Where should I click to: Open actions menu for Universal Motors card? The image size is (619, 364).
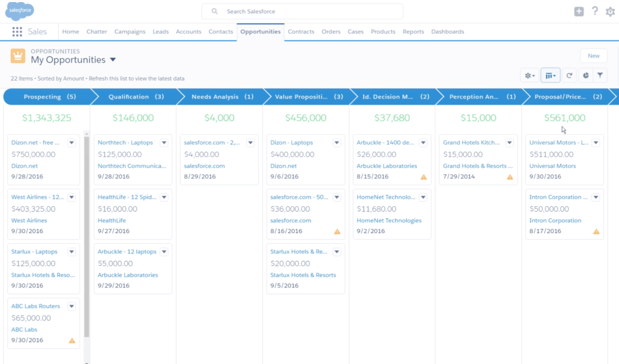596,143
